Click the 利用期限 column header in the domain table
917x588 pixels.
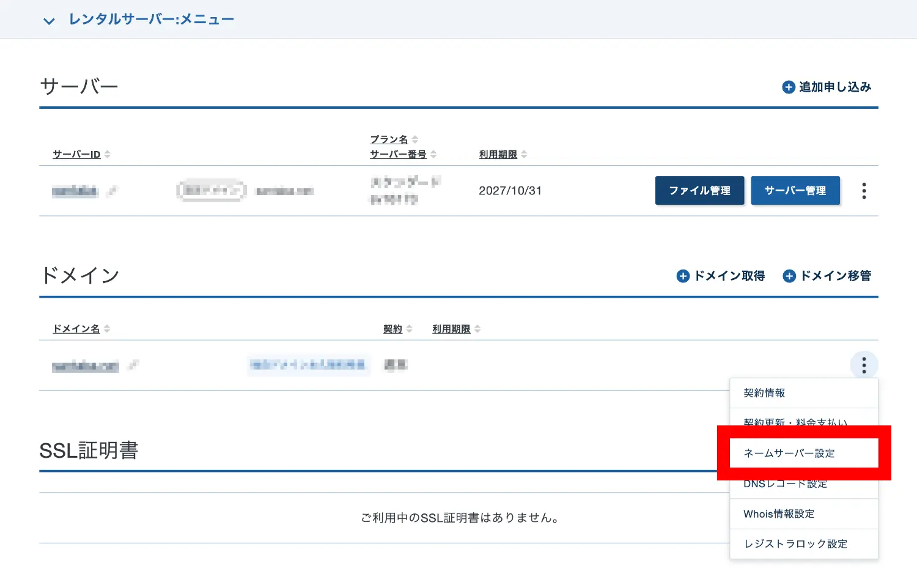tap(451, 328)
